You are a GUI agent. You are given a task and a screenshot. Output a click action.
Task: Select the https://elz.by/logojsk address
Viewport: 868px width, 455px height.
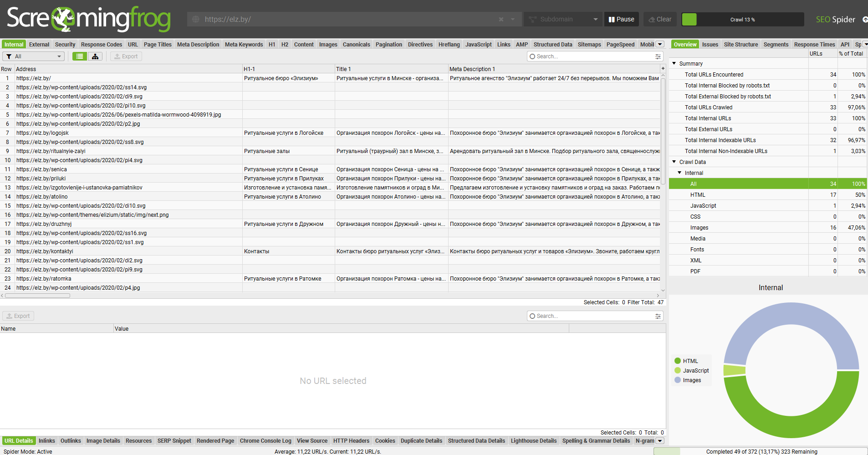42,133
